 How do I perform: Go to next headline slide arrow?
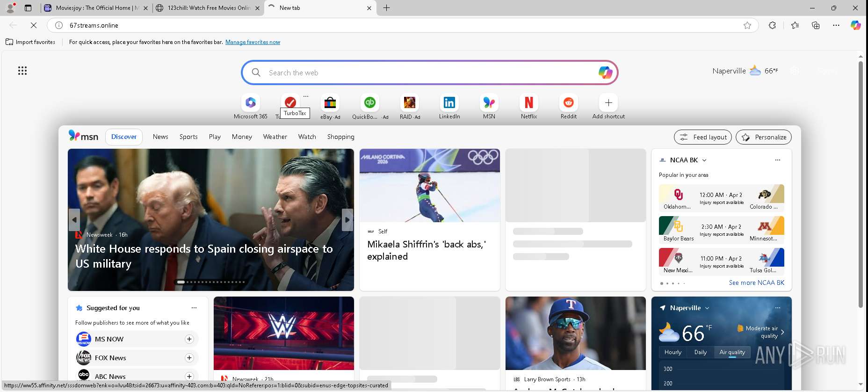tap(347, 219)
